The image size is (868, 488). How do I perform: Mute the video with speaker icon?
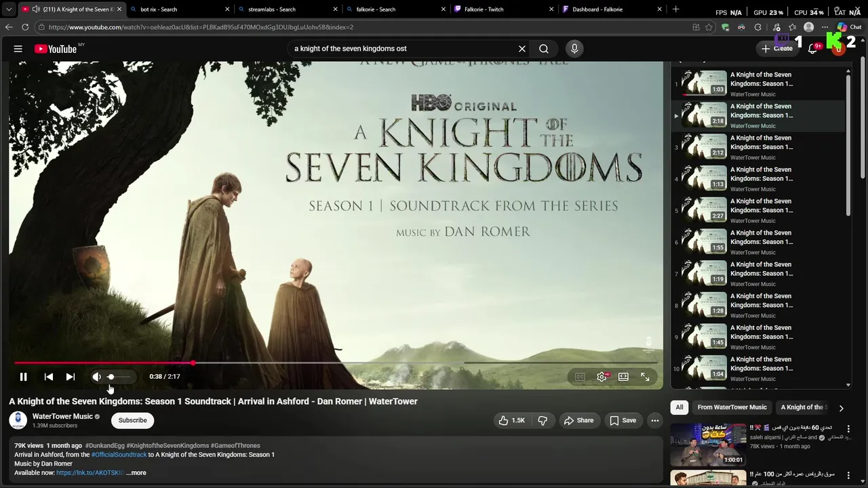click(x=96, y=377)
